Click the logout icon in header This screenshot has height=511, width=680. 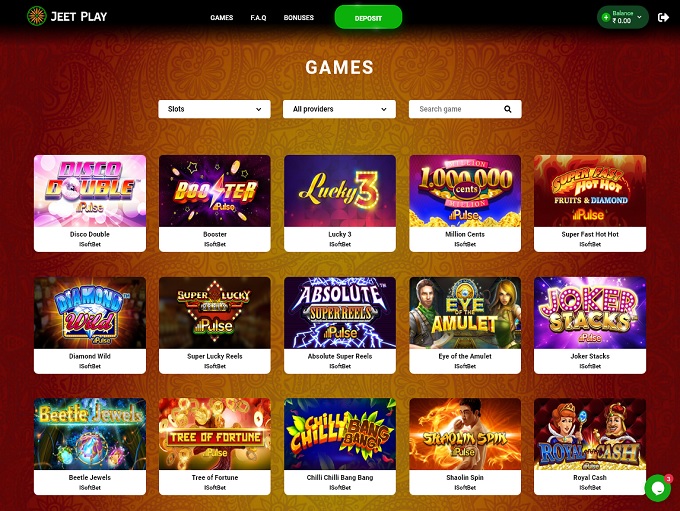pyautogui.click(x=663, y=17)
